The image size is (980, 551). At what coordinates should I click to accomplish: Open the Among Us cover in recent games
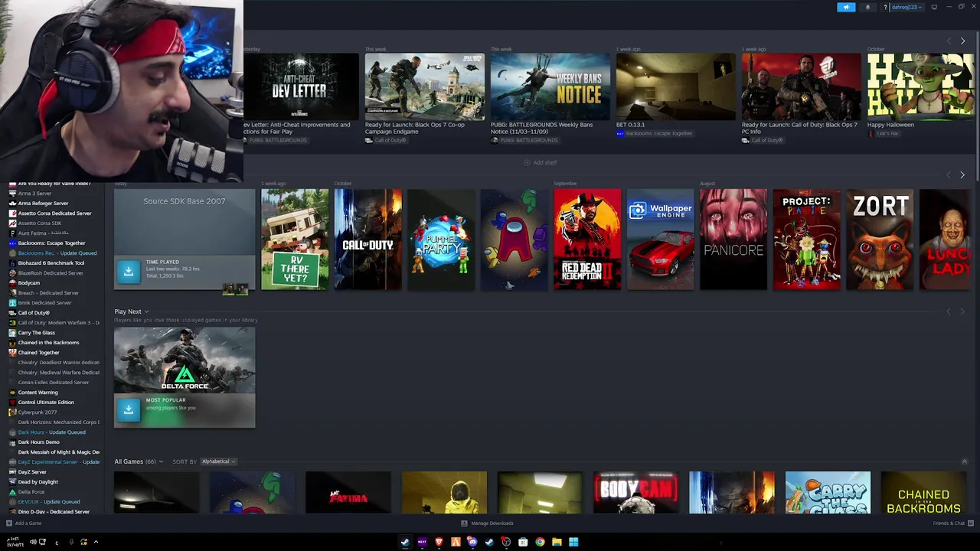pyautogui.click(x=514, y=240)
